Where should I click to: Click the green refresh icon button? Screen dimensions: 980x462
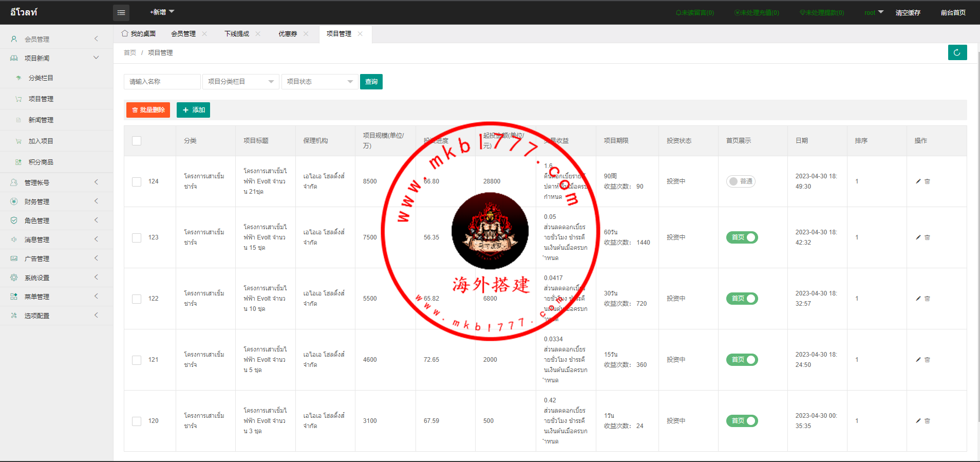click(x=957, y=52)
